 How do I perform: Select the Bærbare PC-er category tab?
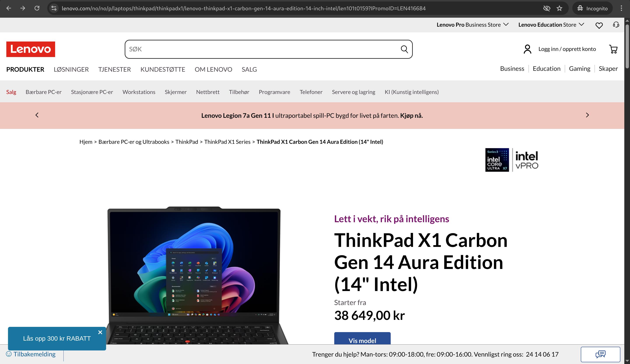pyautogui.click(x=44, y=92)
